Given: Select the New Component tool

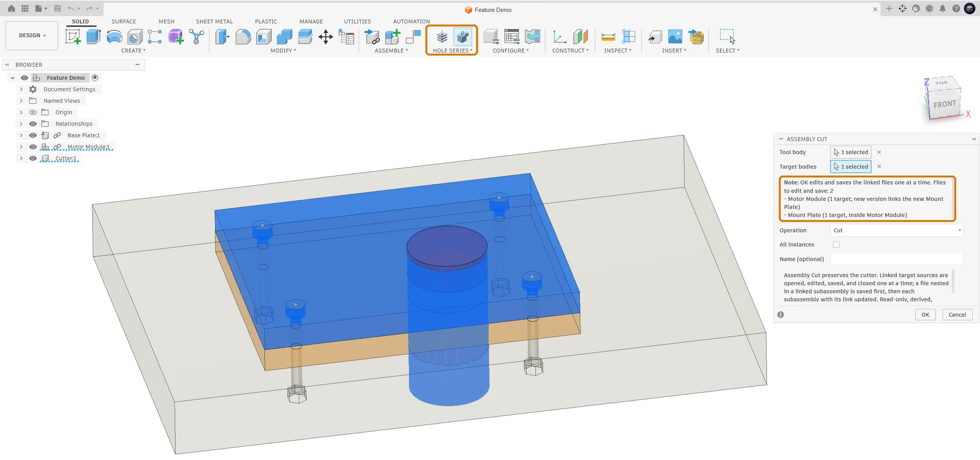Looking at the screenshot, I should coord(393,37).
